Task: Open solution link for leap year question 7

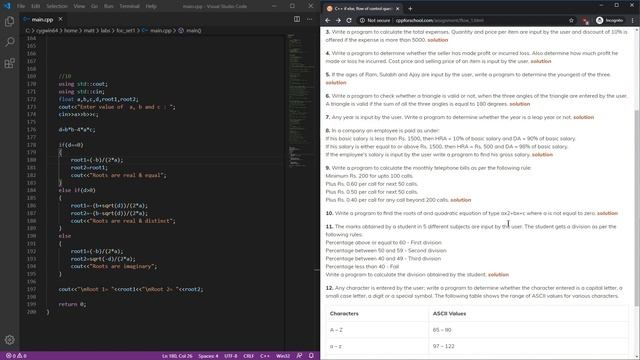Action: pos(584,117)
